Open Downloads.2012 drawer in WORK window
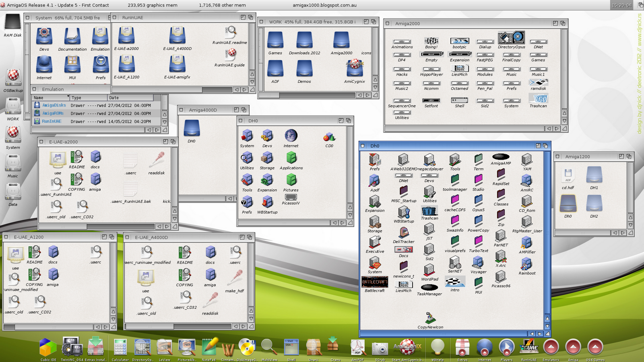644x362 pixels. (x=305, y=40)
